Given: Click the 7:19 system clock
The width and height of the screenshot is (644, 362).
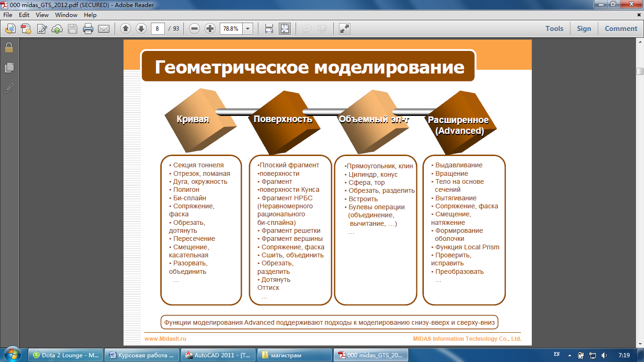Looking at the screenshot, I should (624, 355).
